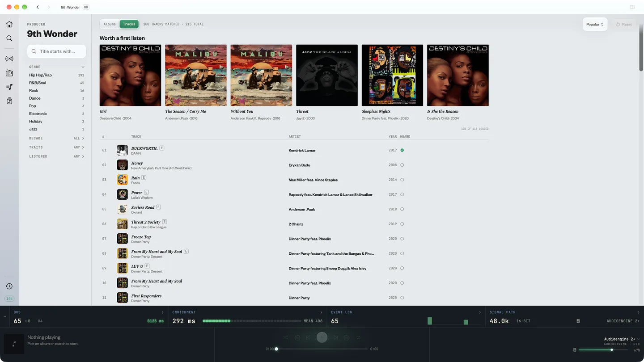Viewport: 644px width, 362px height.
Task: Expand the Bus panel chevron
Action: tap(162, 312)
